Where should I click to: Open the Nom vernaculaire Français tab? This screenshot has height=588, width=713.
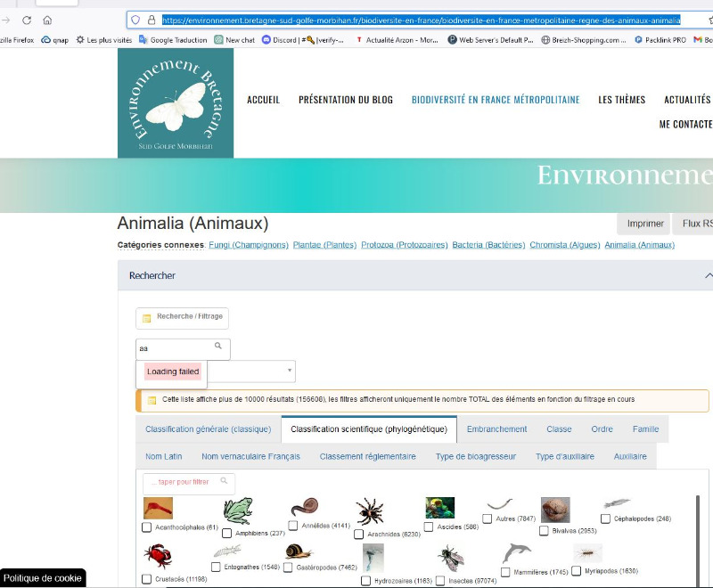[x=251, y=456]
